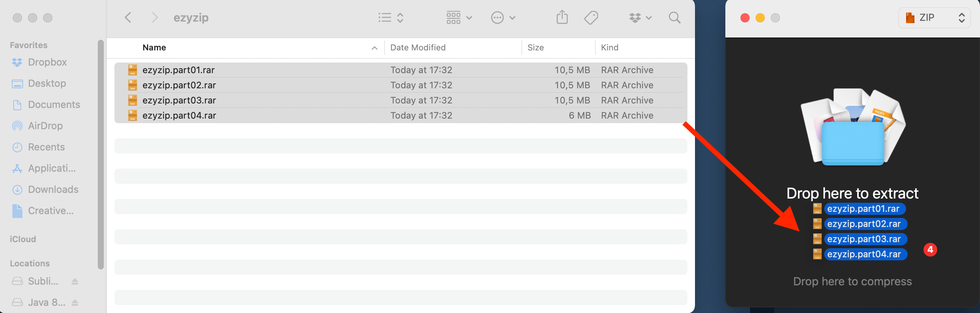Close the archiver window
Image resolution: width=980 pixels, height=313 pixels.
pos(745,18)
